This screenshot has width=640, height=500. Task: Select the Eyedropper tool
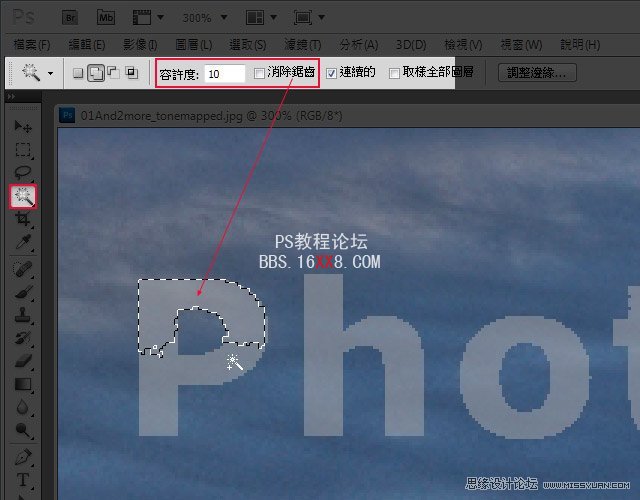pos(23,242)
